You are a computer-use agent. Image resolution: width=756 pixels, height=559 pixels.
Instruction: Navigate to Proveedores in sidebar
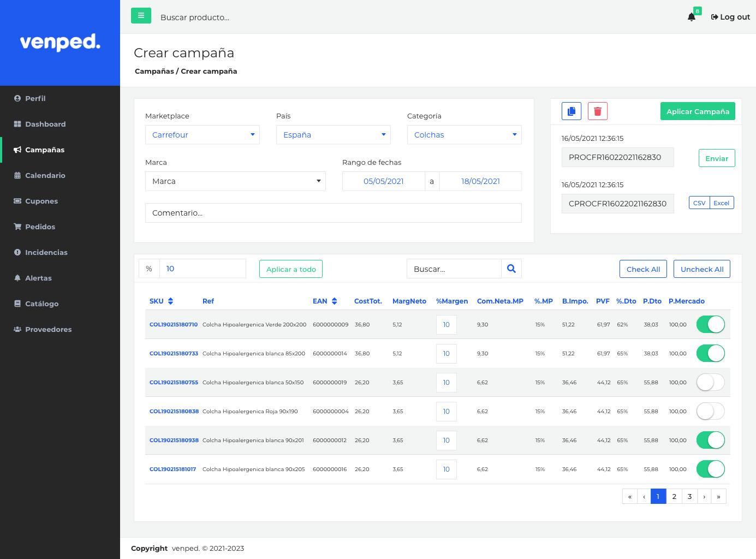(x=48, y=329)
